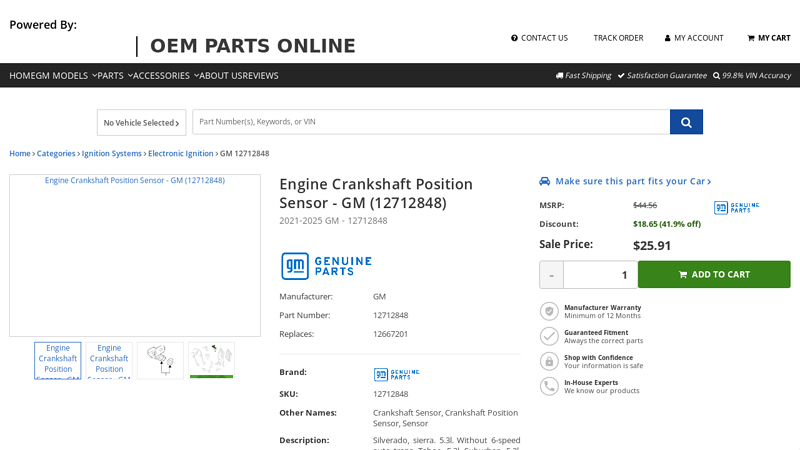Click the Guaranteed Fitment checkmark icon
Screen dimensions: 800x450
[549, 336]
